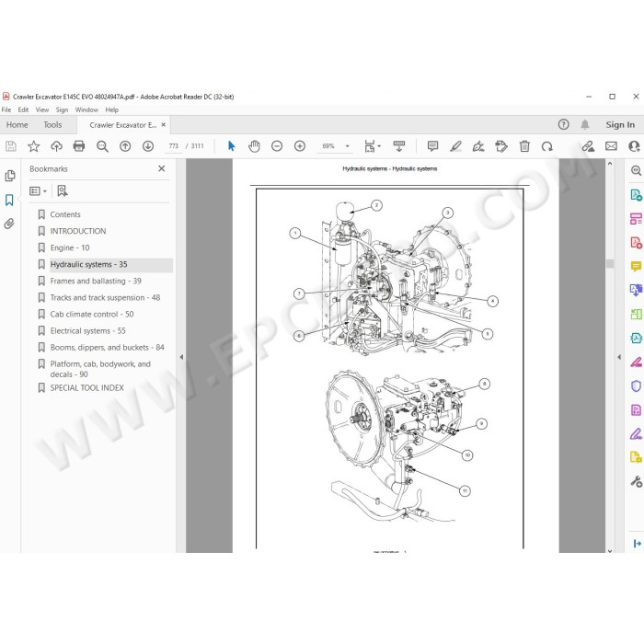The image size is (644, 644).
Task: Open the View menu
Action: point(42,109)
